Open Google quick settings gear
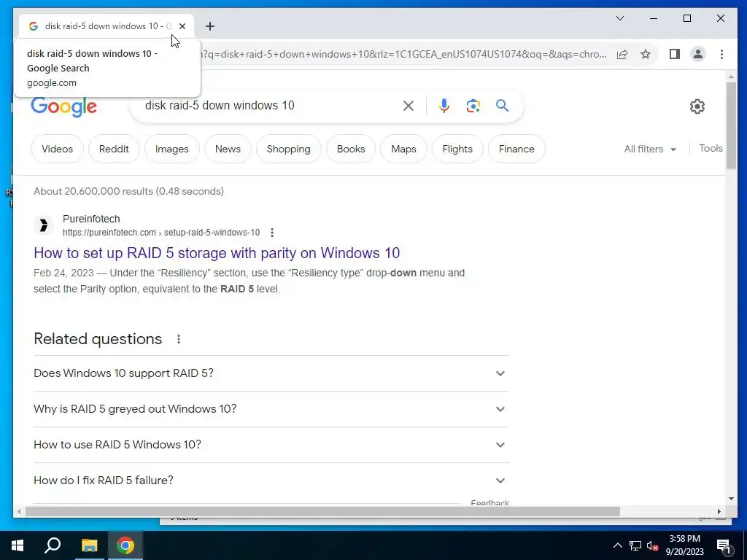Screen dimensions: 747x560 point(697,106)
